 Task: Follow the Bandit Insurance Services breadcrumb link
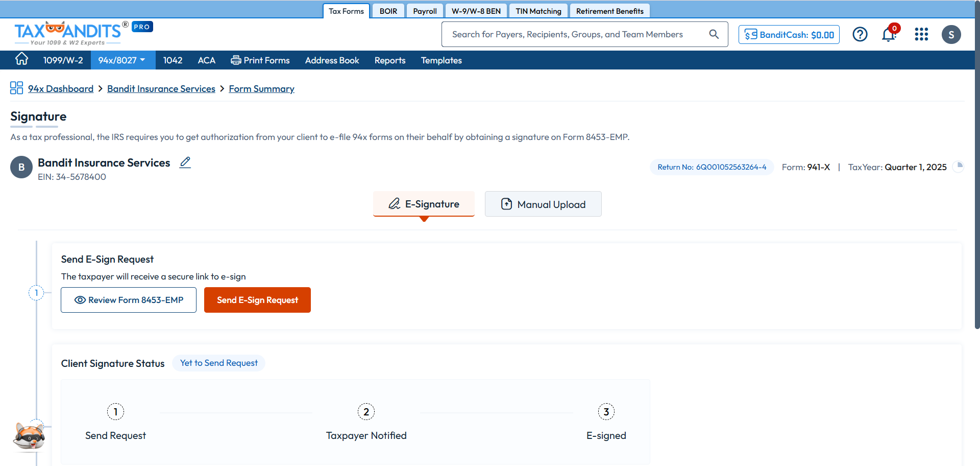(x=161, y=88)
